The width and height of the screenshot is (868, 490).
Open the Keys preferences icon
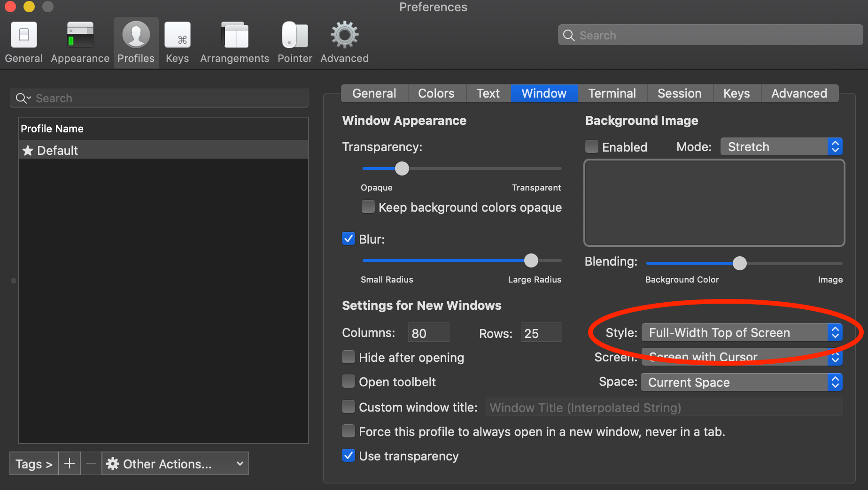[x=178, y=36]
